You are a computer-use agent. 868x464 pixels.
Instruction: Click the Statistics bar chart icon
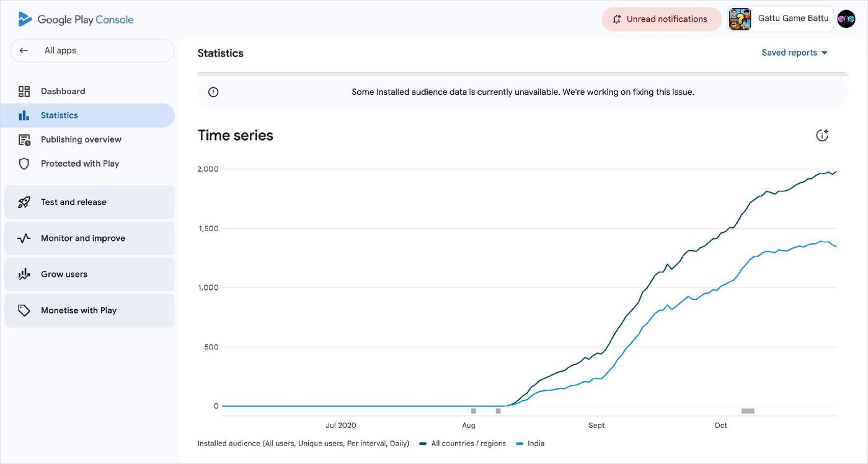point(24,116)
